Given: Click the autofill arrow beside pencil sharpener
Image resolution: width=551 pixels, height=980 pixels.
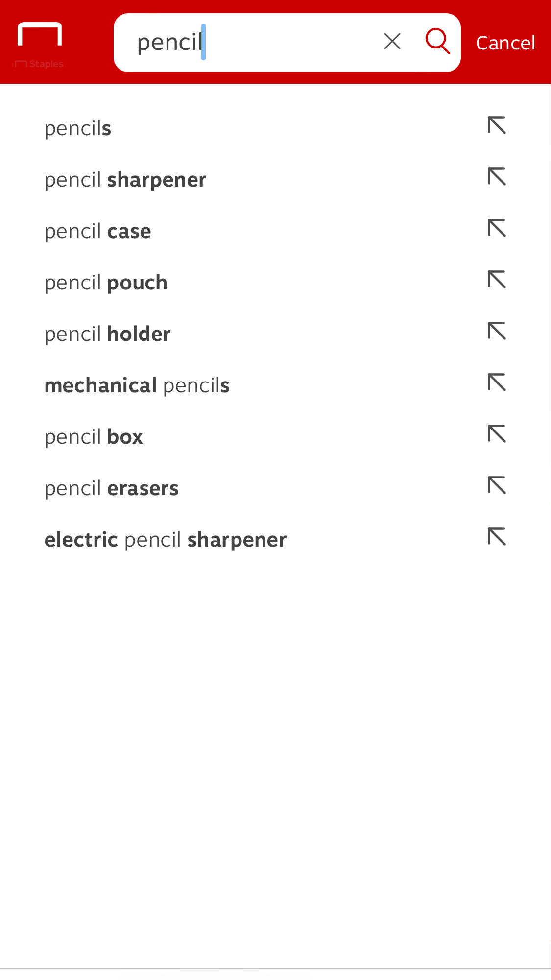Looking at the screenshot, I should pos(497,177).
